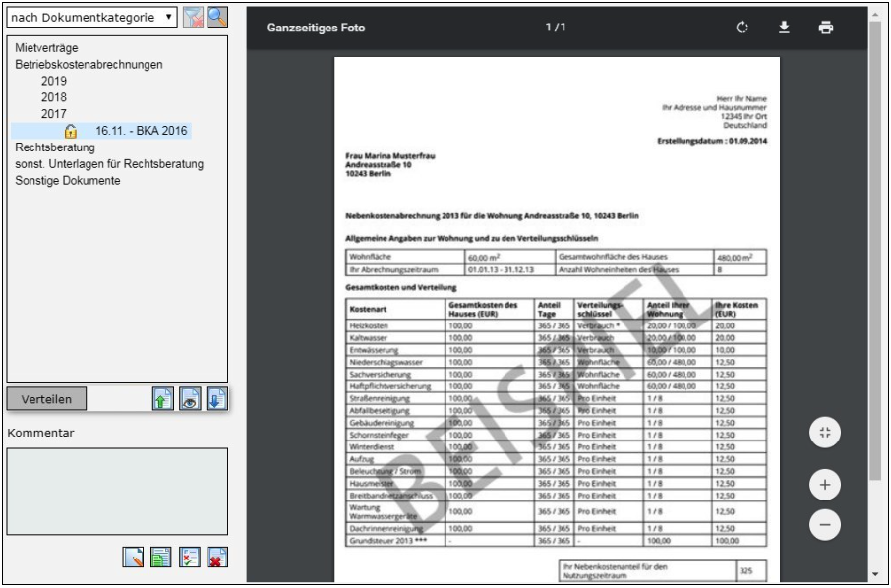891x588 pixels.
Task: Select the Rechtsberatung category
Action: (x=55, y=147)
